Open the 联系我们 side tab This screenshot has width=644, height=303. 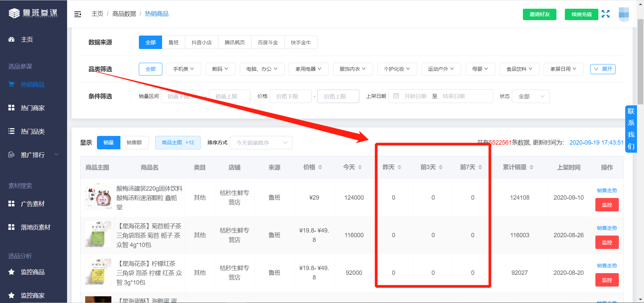point(631,129)
